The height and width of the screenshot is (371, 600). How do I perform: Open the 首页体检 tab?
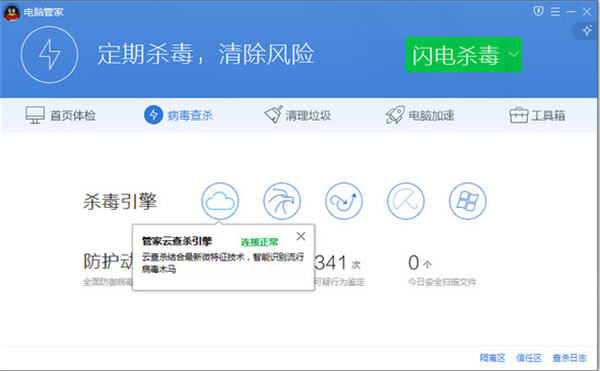point(60,115)
